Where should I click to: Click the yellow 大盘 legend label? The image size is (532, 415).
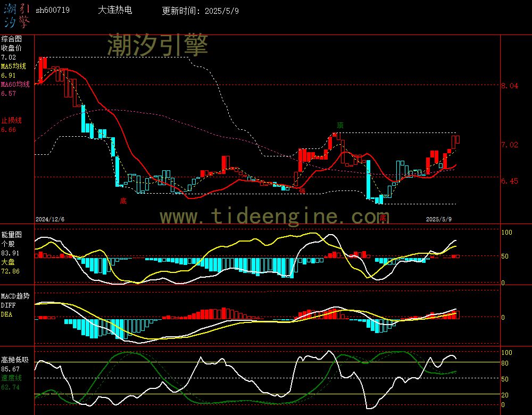pos(8,262)
